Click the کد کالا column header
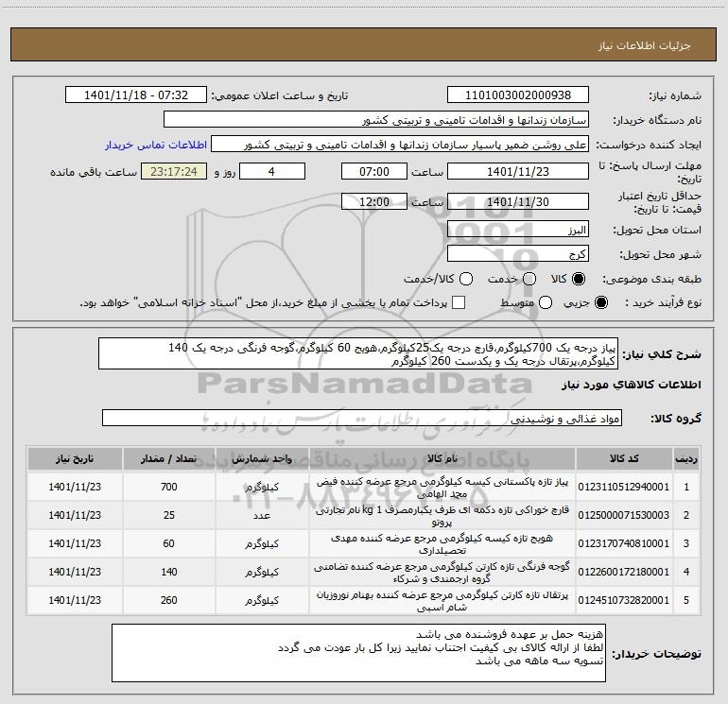Viewport: 728px width, 704px height. [x=624, y=458]
